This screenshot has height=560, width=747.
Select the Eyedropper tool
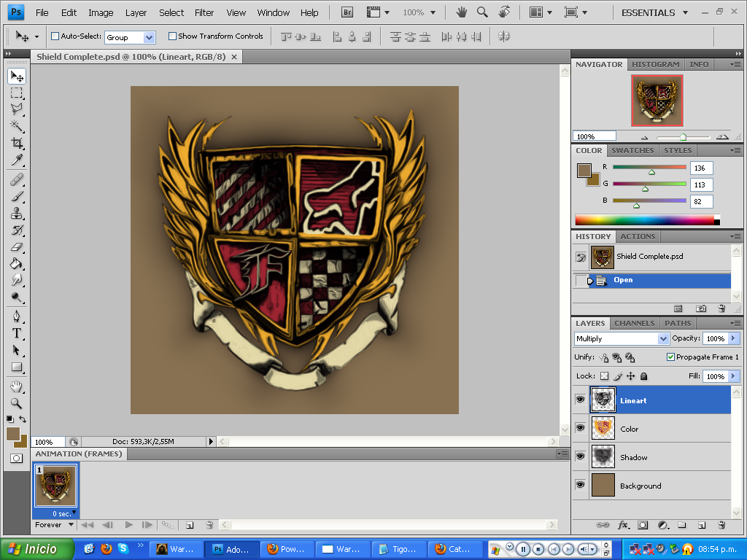17,160
